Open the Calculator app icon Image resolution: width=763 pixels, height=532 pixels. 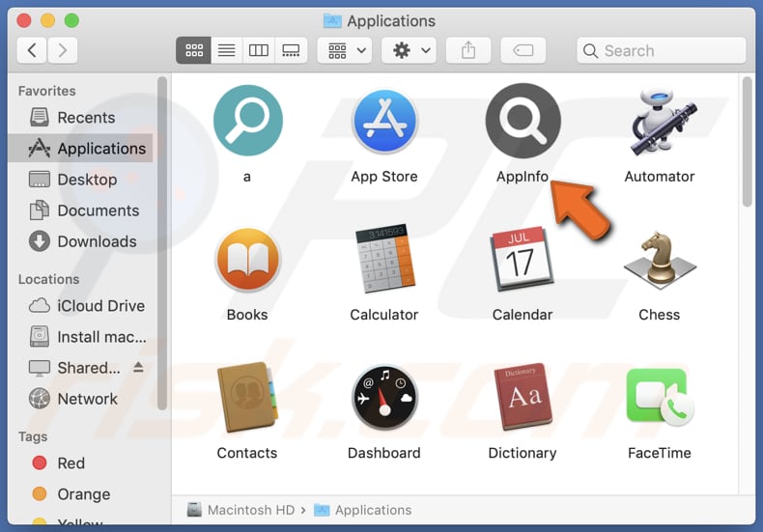click(x=385, y=259)
